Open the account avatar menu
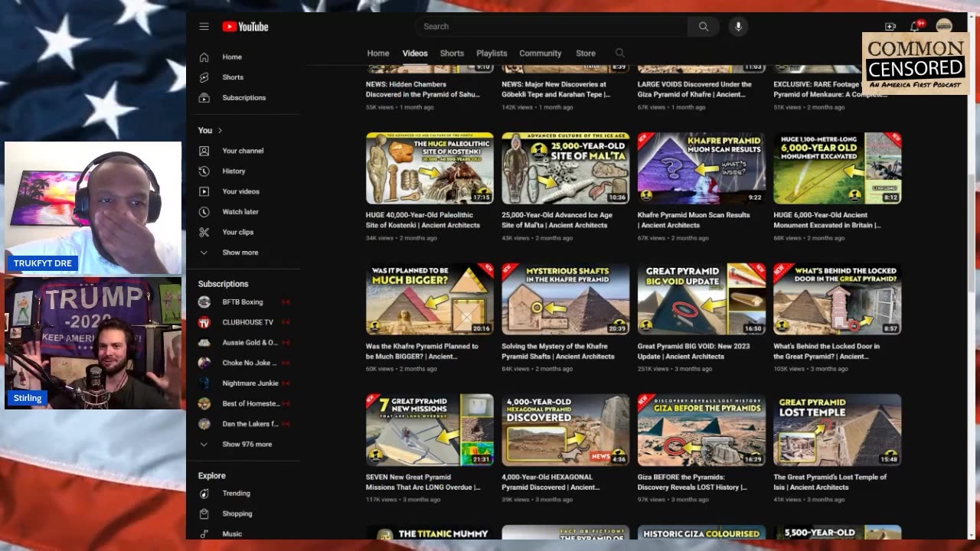This screenshot has width=980, height=551. pos(944,25)
